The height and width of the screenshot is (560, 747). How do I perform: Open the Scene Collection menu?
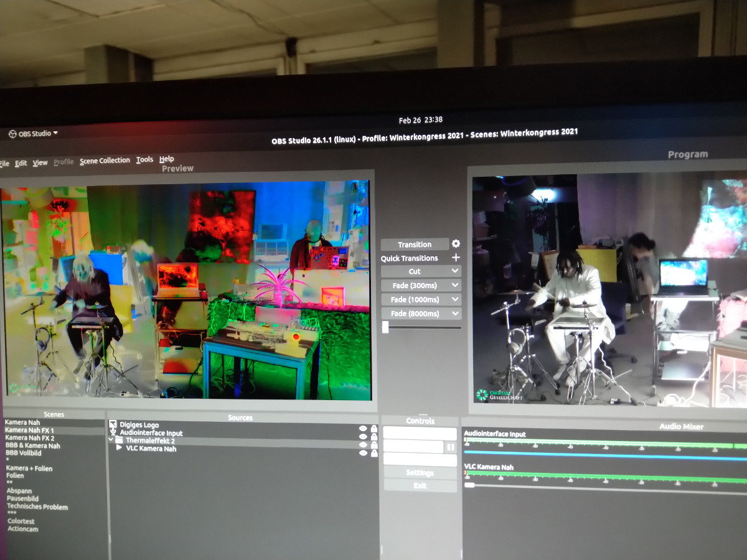click(x=105, y=161)
